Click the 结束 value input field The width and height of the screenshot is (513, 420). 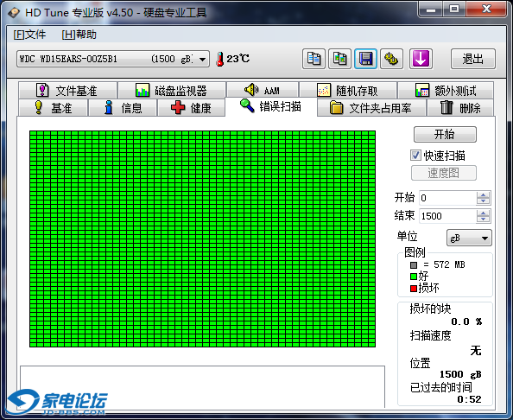point(447,216)
